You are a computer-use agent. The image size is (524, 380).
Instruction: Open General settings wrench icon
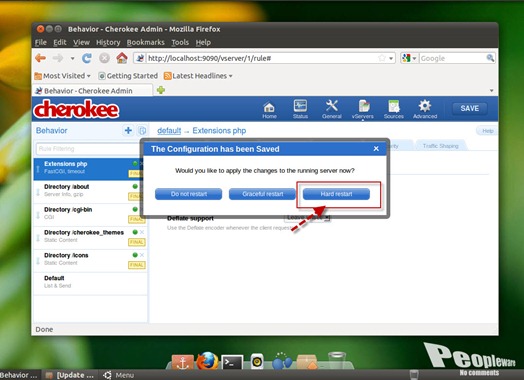[332, 109]
